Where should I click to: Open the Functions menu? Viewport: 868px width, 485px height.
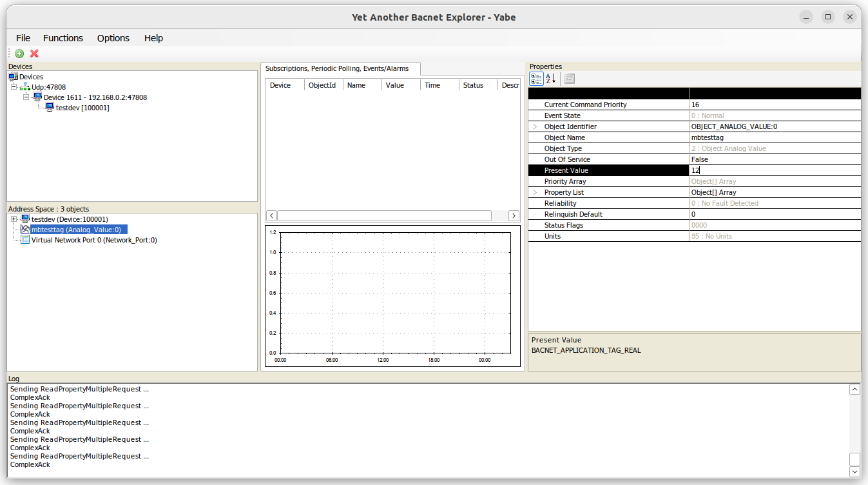tap(63, 38)
